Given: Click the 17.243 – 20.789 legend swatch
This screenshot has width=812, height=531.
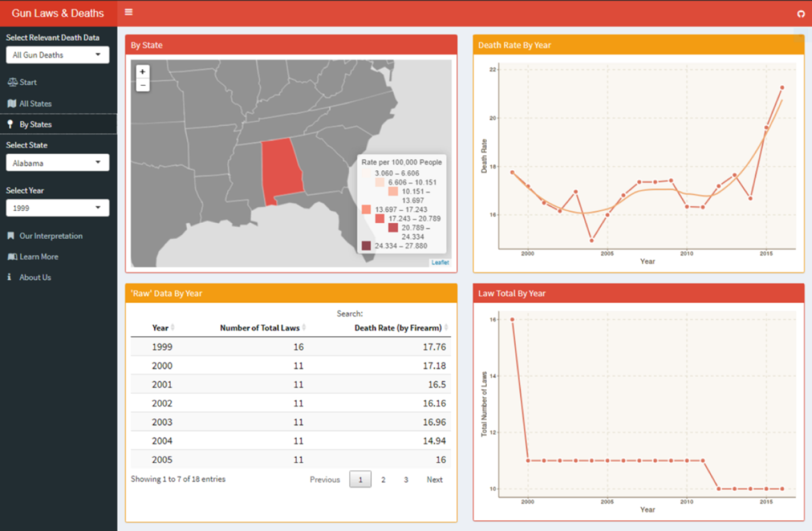Looking at the screenshot, I should pos(380,218).
